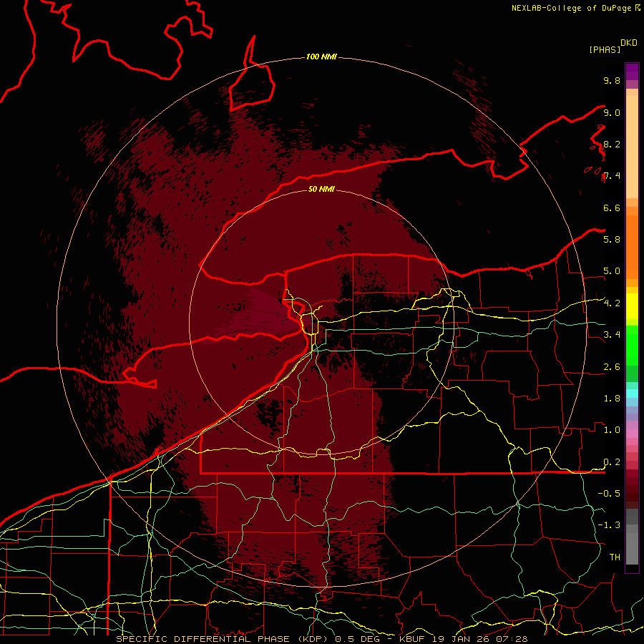Click the pale peach segment of the color bar
The height and width of the screenshot is (644, 644).
coord(632,147)
